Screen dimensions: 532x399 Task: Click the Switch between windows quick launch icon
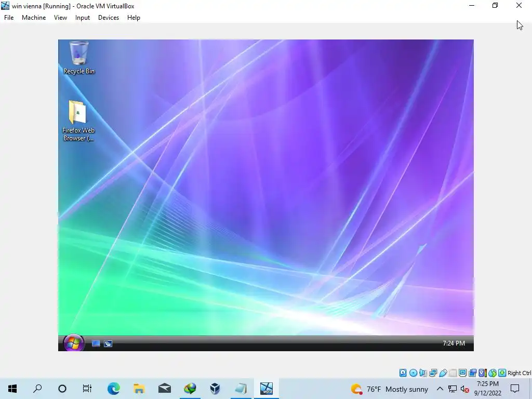click(108, 344)
